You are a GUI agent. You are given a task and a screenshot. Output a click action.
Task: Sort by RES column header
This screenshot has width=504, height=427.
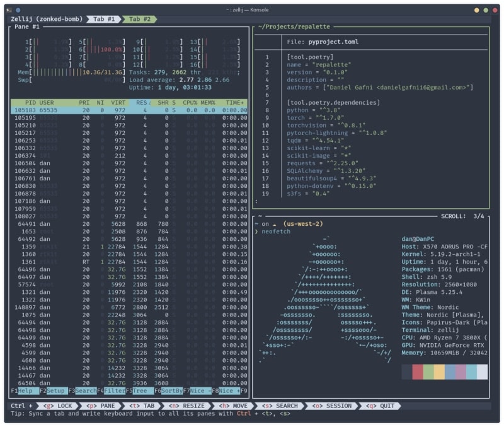pyautogui.click(x=143, y=102)
